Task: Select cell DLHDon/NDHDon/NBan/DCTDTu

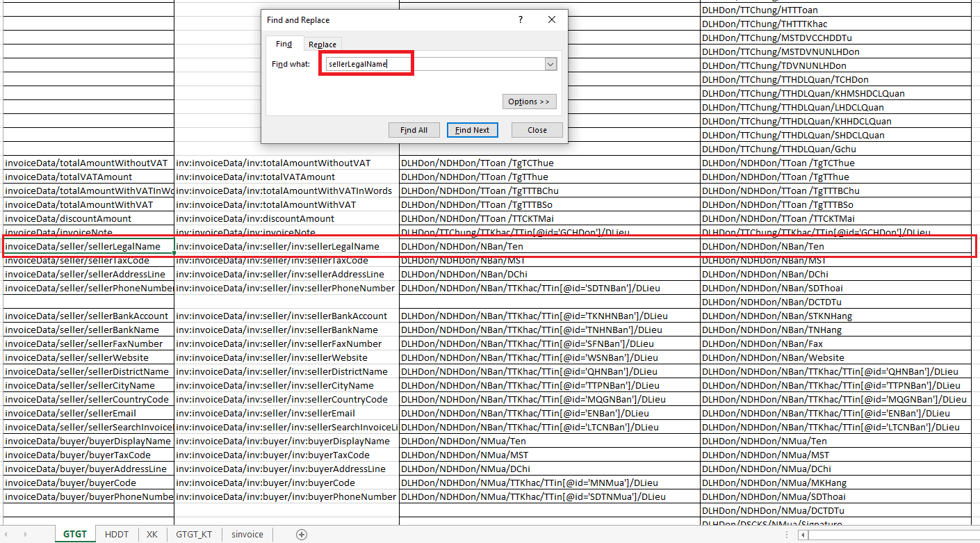Action: [836, 302]
